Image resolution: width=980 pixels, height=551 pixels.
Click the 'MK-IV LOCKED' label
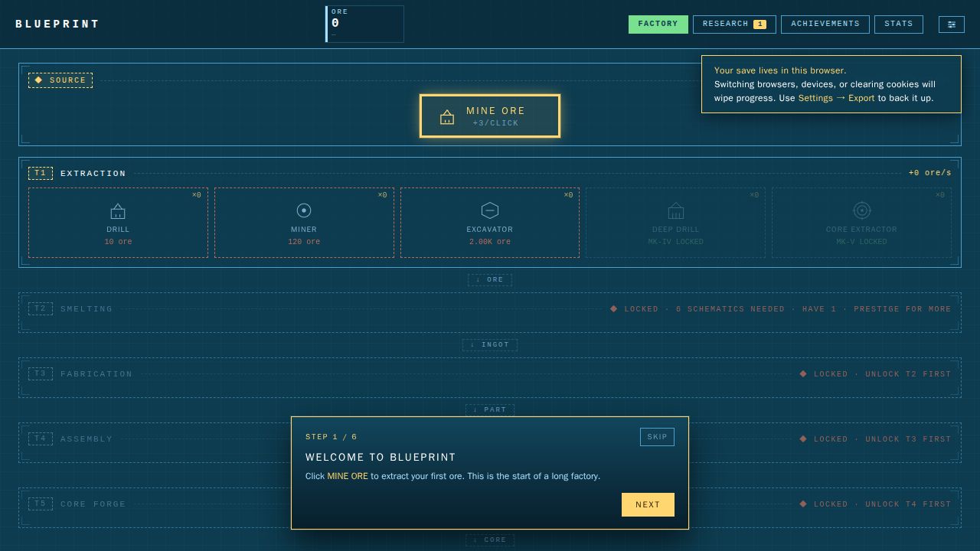pyautogui.click(x=676, y=242)
